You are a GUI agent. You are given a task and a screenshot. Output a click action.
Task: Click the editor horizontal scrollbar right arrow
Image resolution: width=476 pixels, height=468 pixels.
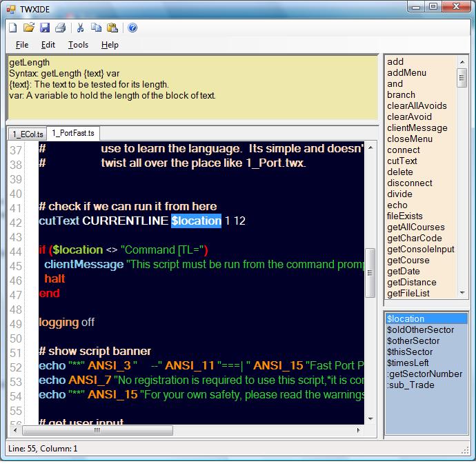tap(359, 430)
